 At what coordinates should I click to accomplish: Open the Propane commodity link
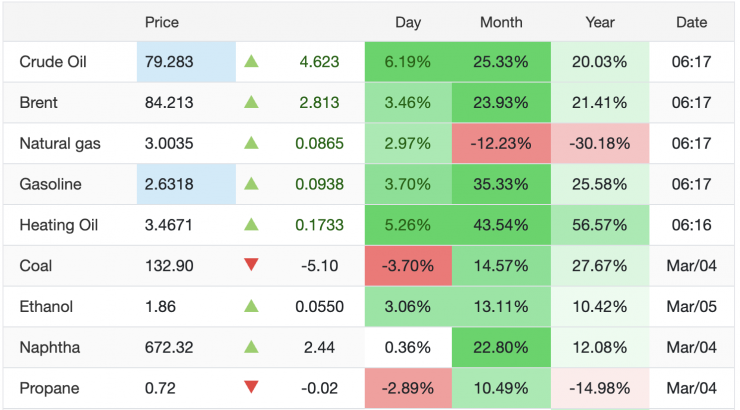click(49, 388)
